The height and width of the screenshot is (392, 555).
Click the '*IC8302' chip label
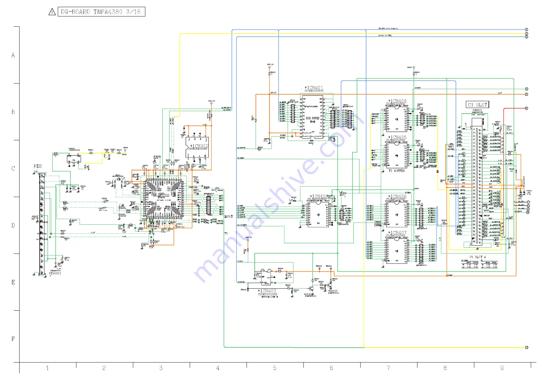(x=199, y=146)
